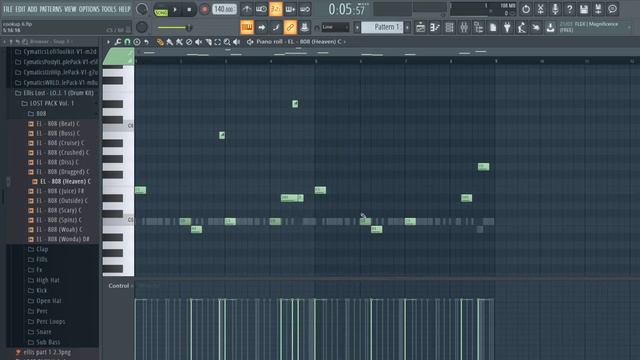Image resolution: width=640 pixels, height=360 pixels.
Task: Toggle loop recording icon
Action: [x=304, y=9]
